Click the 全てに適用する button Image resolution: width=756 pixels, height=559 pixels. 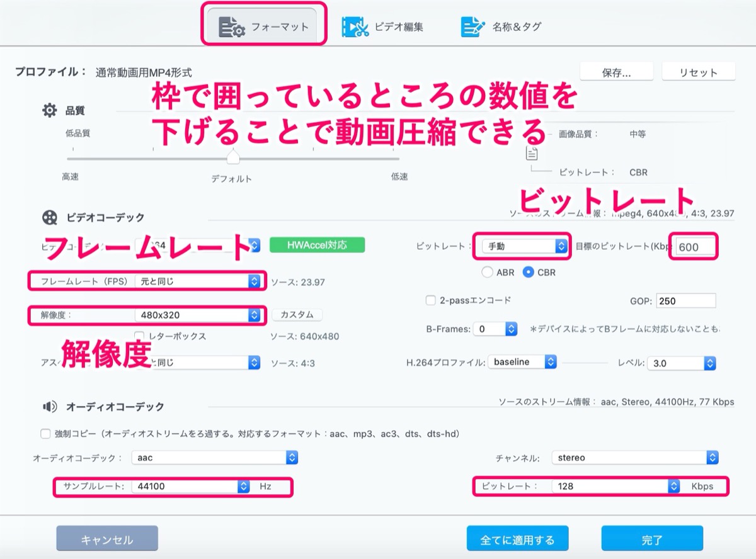point(517,539)
